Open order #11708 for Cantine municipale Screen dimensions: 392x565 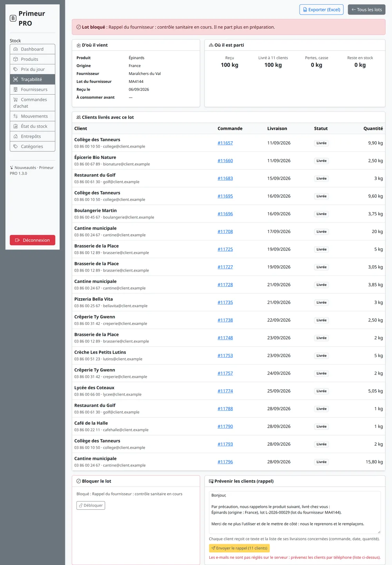point(225,231)
